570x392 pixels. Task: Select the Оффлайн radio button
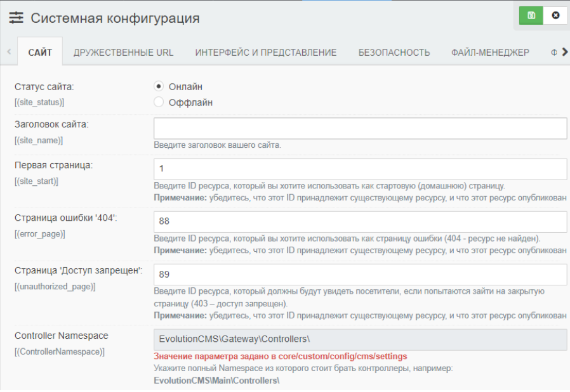159,102
